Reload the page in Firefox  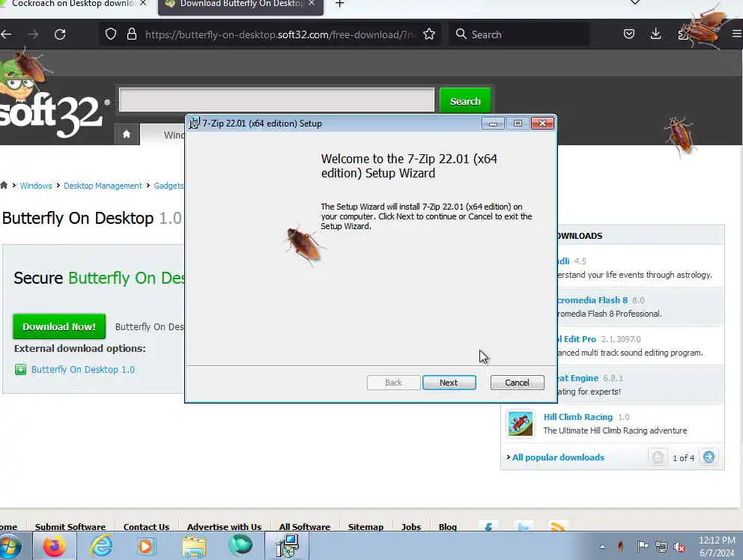click(60, 34)
